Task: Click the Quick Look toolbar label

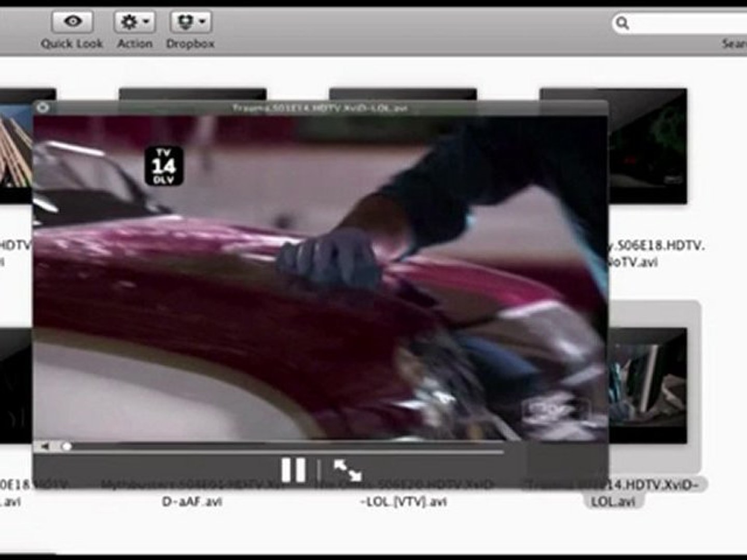Action: [x=72, y=44]
